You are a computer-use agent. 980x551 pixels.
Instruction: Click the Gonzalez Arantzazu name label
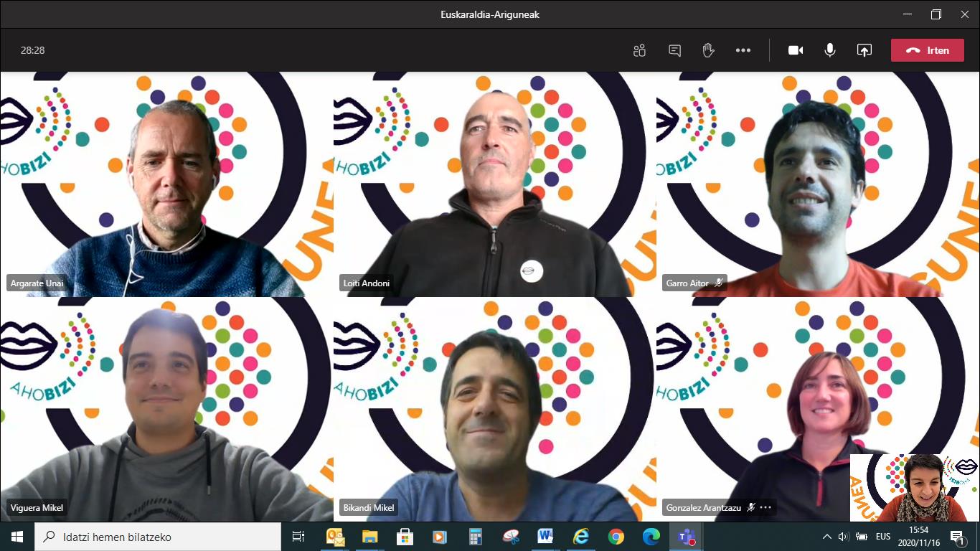pyautogui.click(x=703, y=507)
